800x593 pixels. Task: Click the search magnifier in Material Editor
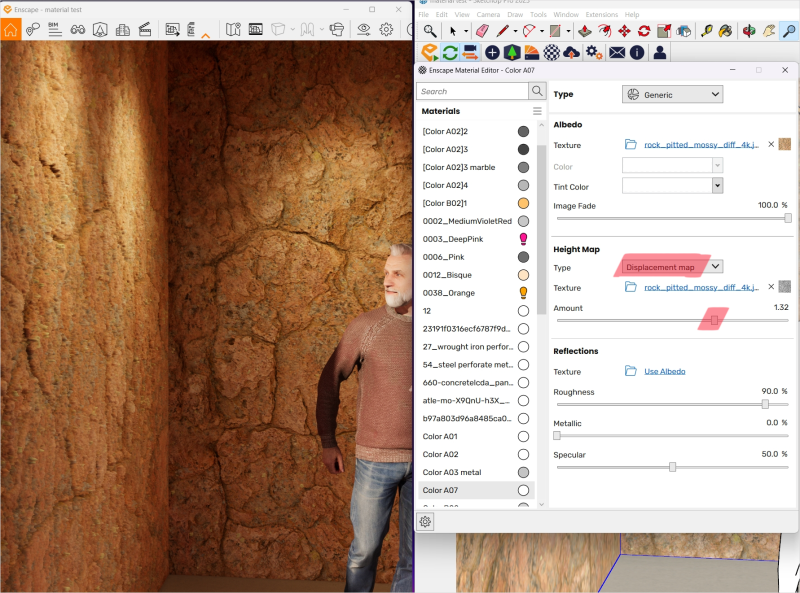coord(537,91)
